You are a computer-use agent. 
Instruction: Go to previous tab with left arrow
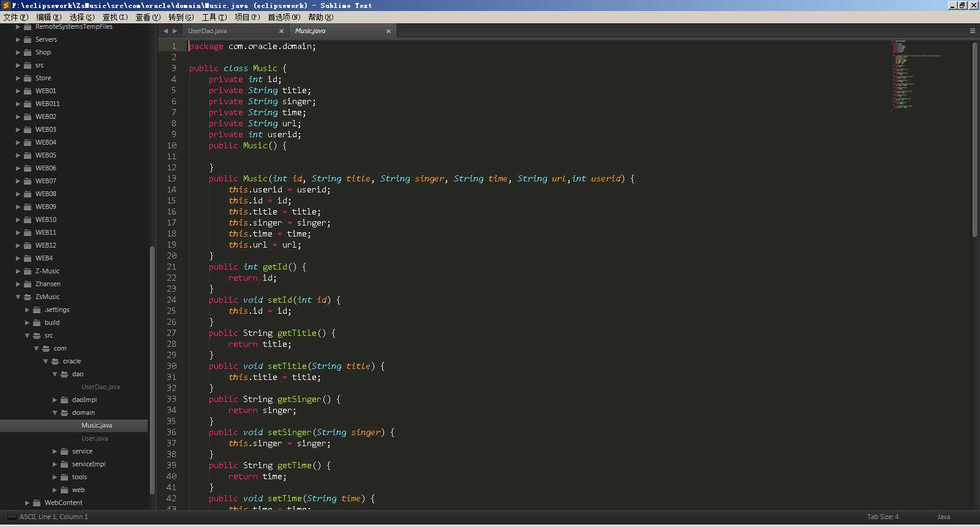point(165,31)
